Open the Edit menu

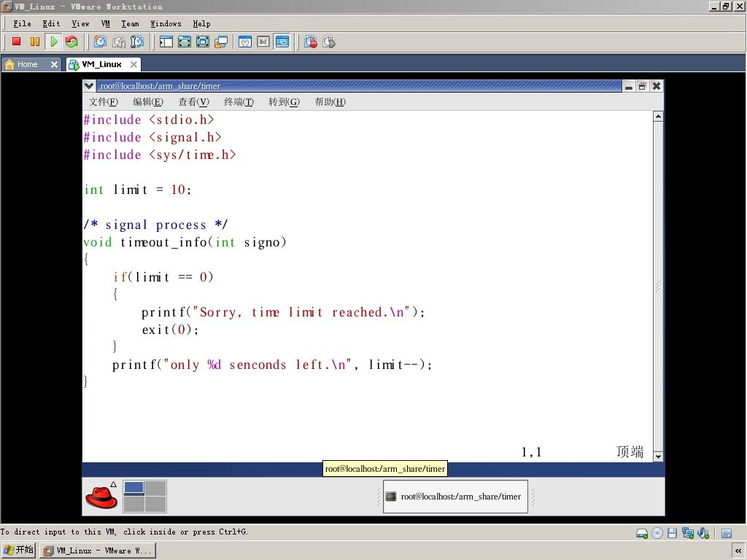click(52, 23)
